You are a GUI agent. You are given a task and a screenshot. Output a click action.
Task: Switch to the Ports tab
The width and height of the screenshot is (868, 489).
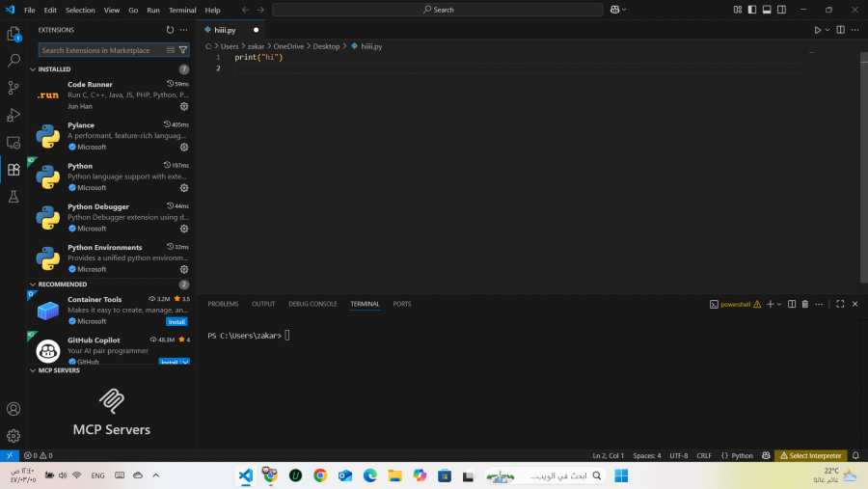pyautogui.click(x=402, y=304)
